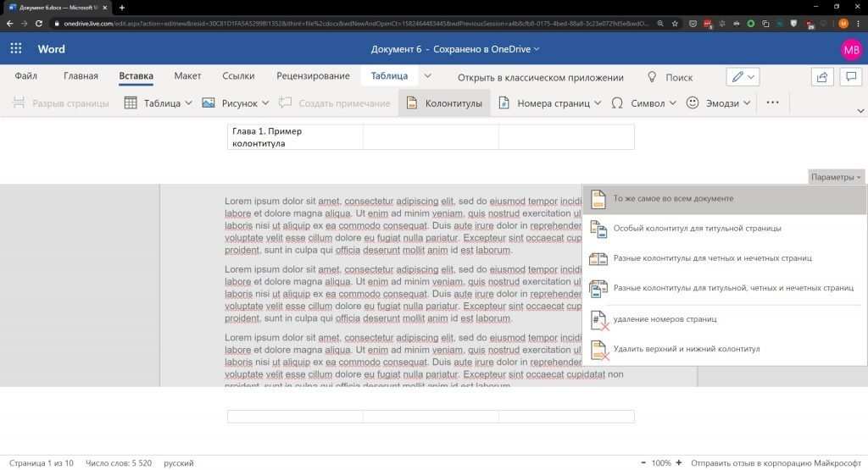Viewport: 868px width, 470px height.
Task: Reload the page in browser
Action: [39, 24]
